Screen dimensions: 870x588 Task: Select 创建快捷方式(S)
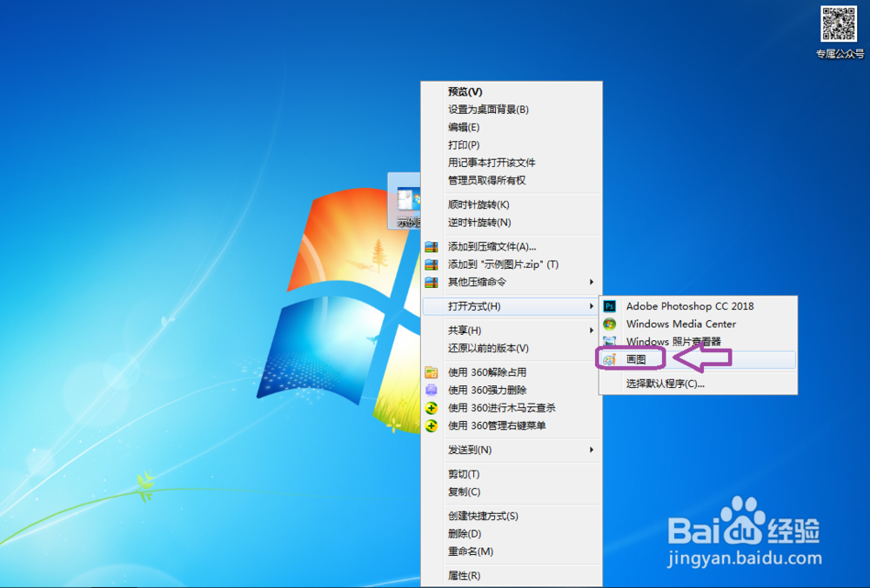(511, 517)
